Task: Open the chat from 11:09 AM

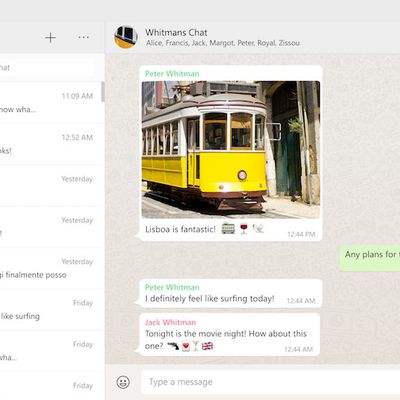Action: coord(51,103)
